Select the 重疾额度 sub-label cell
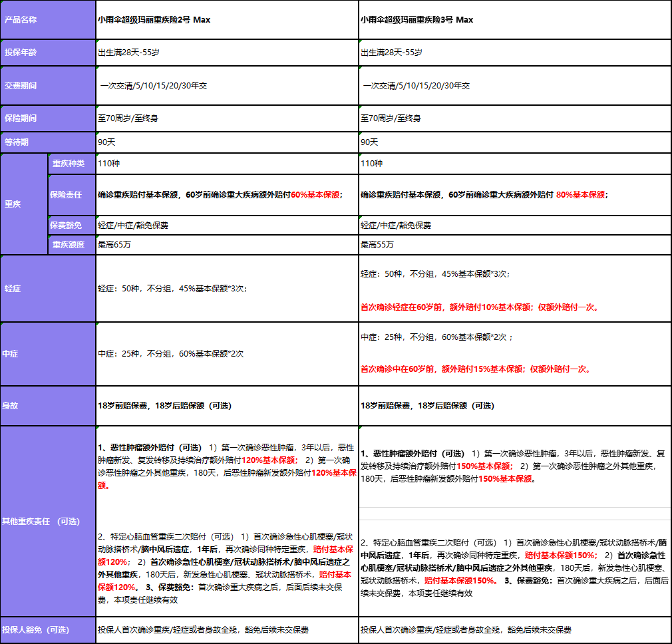The image size is (672, 644). [x=72, y=245]
